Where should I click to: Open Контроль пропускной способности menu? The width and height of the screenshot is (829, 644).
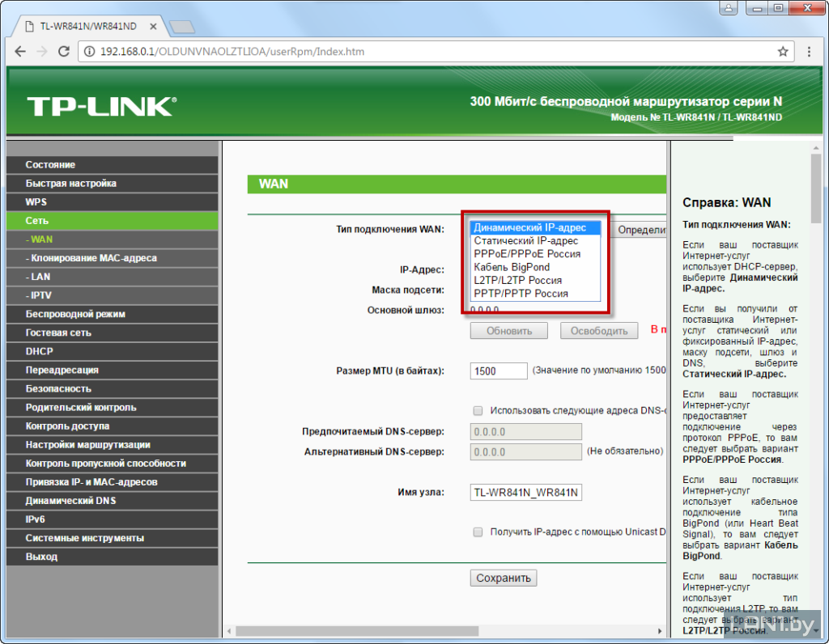pos(112,464)
